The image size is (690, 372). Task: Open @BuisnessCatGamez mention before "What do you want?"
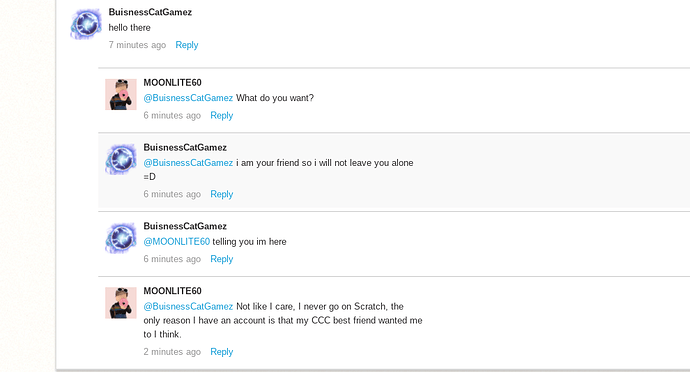click(x=188, y=98)
